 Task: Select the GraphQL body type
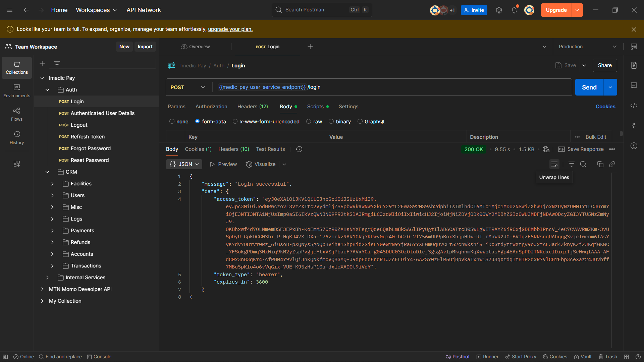click(360, 122)
